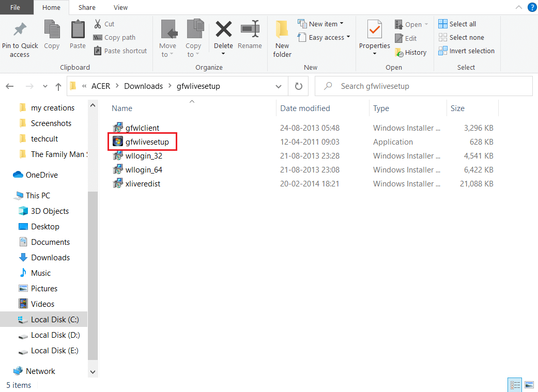Click the Edit button in Open group
Image resolution: width=538 pixels, height=392 pixels.
pyautogui.click(x=406, y=38)
